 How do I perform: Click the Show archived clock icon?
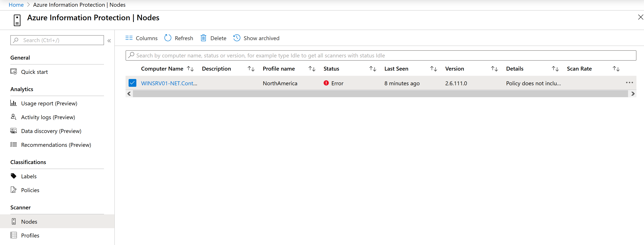click(237, 38)
